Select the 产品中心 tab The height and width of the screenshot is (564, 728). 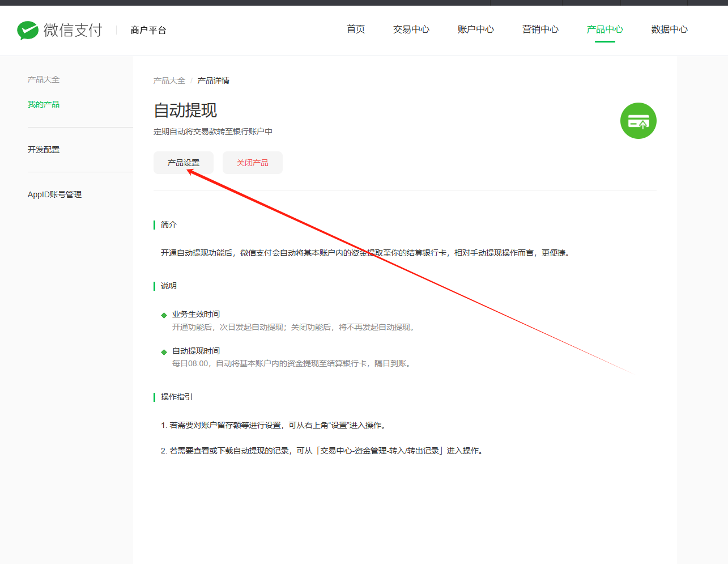(x=605, y=29)
